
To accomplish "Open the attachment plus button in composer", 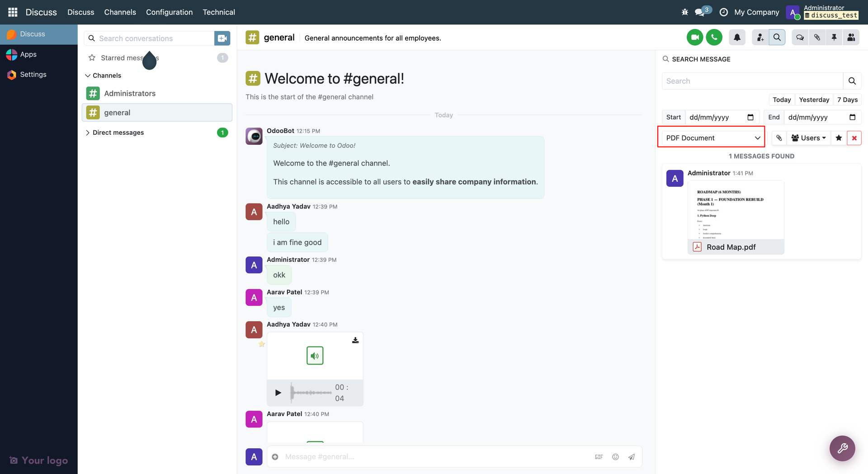I will click(275, 457).
